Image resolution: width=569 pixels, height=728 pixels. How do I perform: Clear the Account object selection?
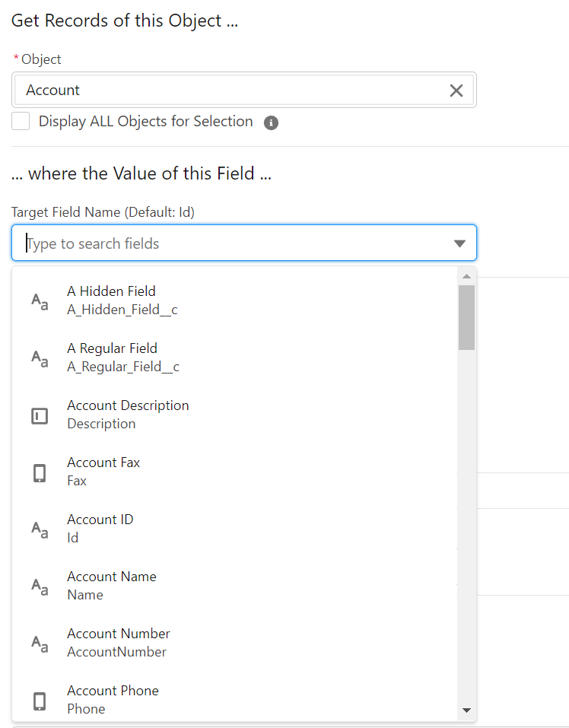pyautogui.click(x=456, y=91)
